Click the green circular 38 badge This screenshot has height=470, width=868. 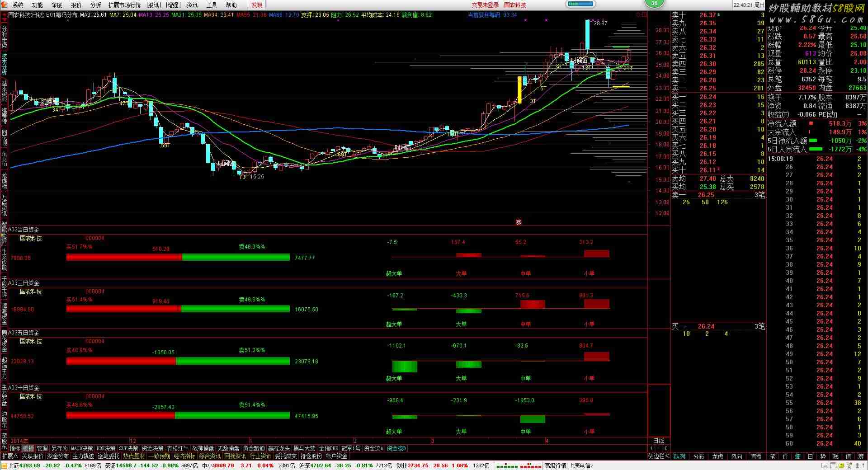click(x=654, y=3)
